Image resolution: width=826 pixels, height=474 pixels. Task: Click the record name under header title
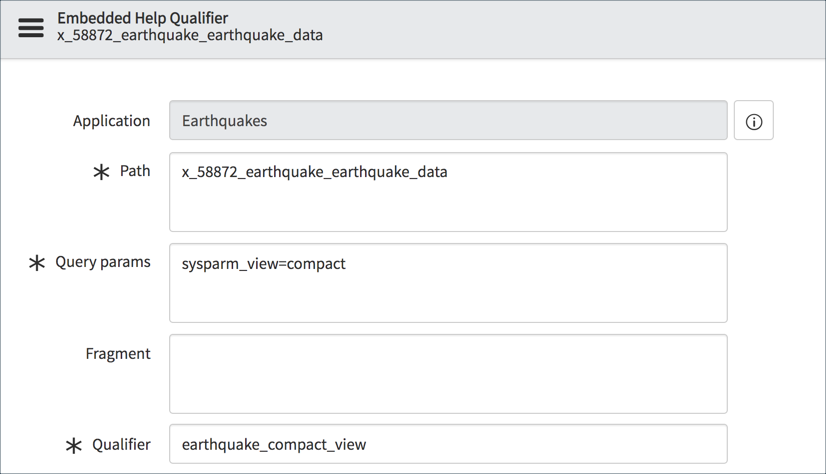click(190, 36)
